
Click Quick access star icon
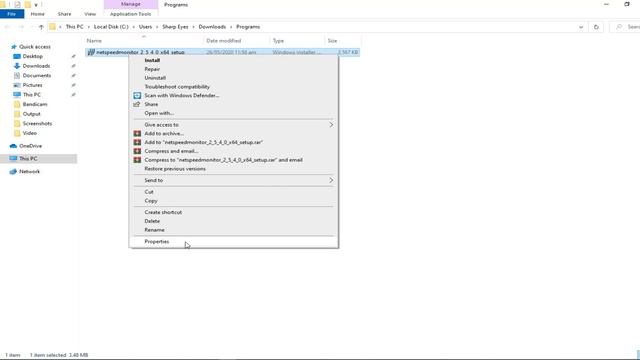(x=13, y=47)
